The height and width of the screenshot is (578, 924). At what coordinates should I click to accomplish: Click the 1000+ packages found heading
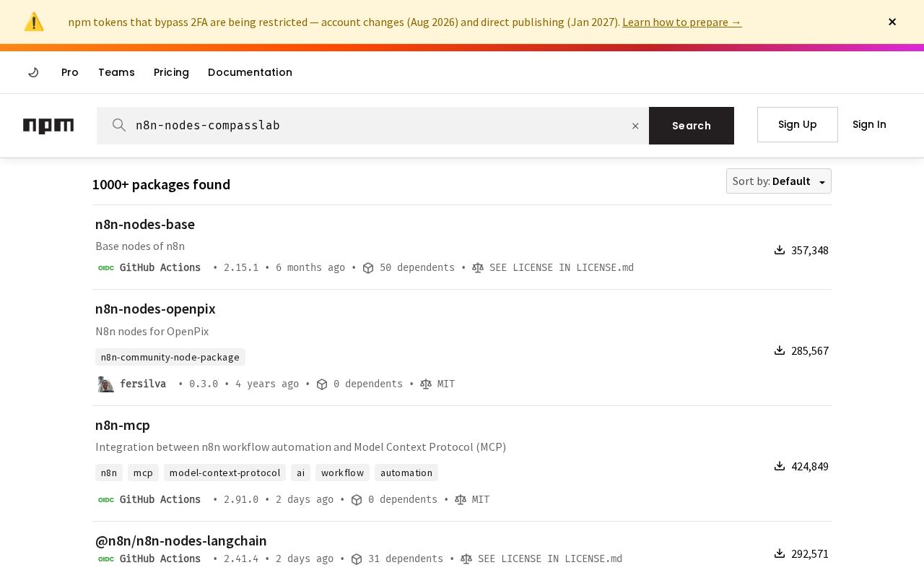pyautogui.click(x=161, y=184)
